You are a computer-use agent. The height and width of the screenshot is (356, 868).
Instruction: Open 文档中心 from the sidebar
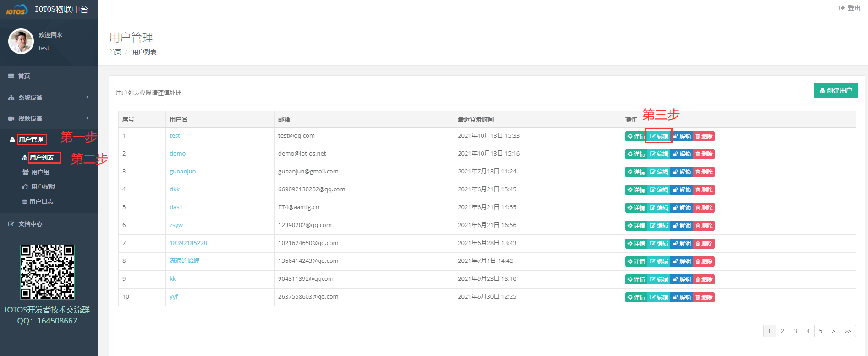coord(30,224)
